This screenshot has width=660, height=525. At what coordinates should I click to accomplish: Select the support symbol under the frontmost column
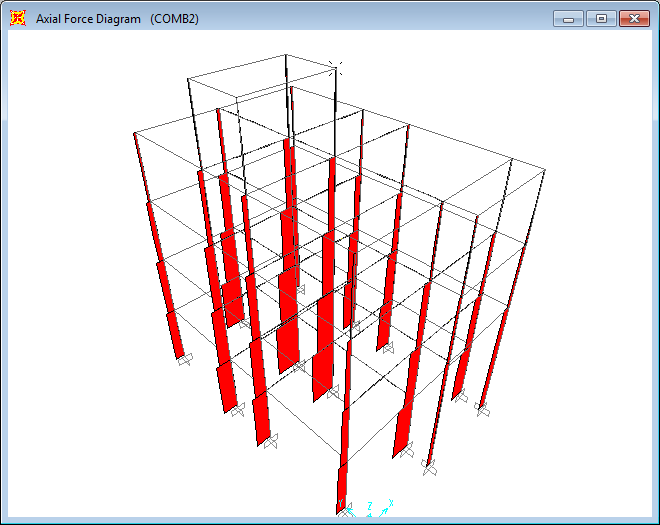344,510
